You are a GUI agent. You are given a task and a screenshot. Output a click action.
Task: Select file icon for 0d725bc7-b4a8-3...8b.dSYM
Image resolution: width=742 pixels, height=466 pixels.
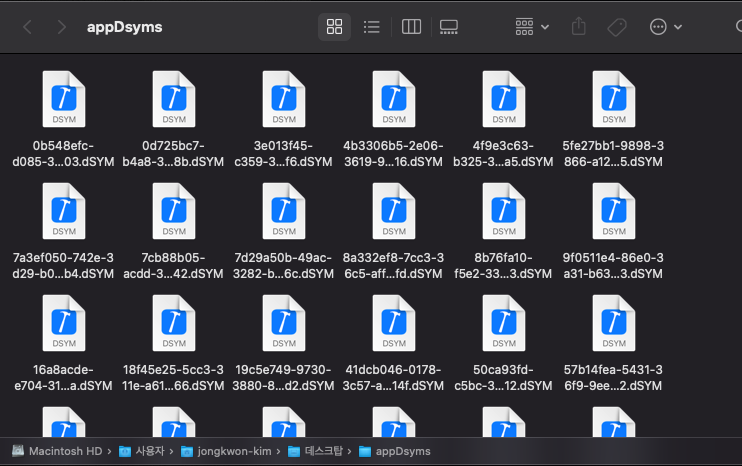pos(174,99)
